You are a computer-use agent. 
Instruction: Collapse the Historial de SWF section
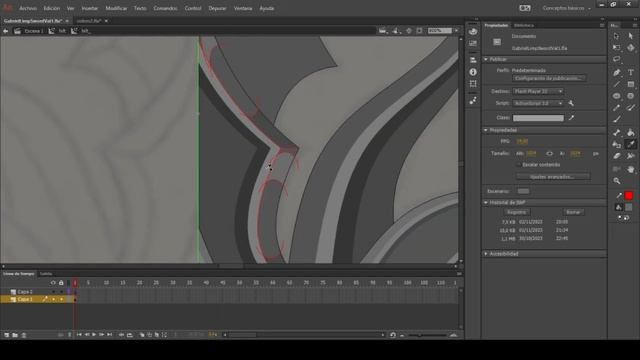point(486,202)
